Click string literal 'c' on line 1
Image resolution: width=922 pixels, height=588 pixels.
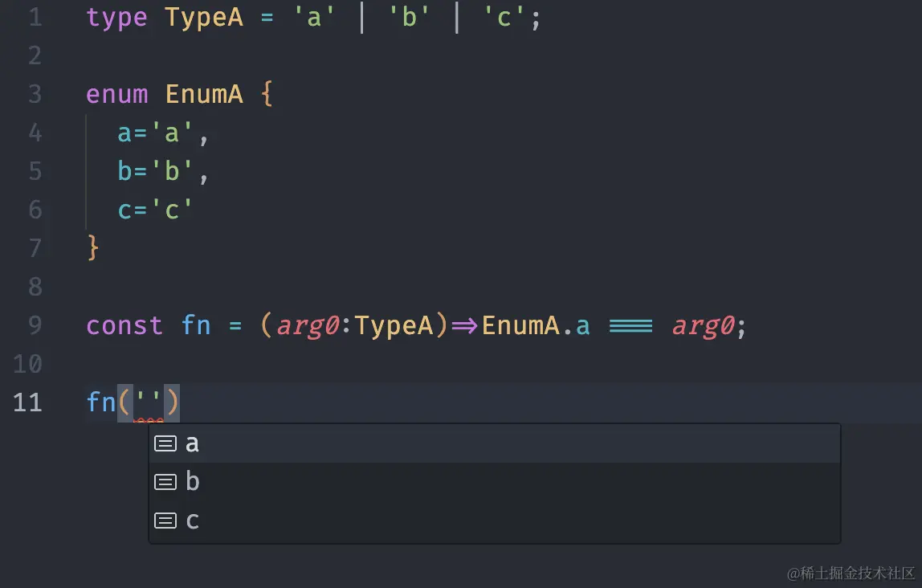coord(504,17)
